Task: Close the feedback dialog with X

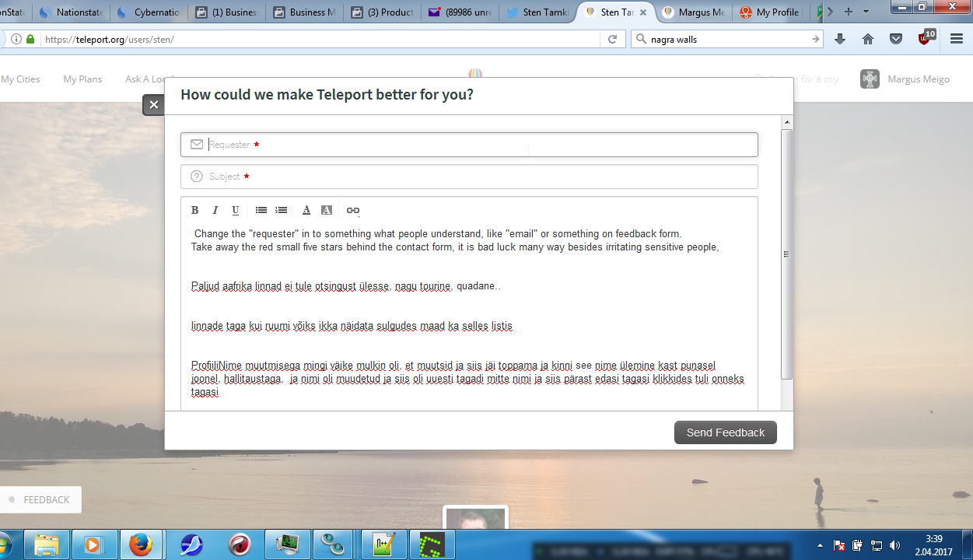Action: point(154,105)
